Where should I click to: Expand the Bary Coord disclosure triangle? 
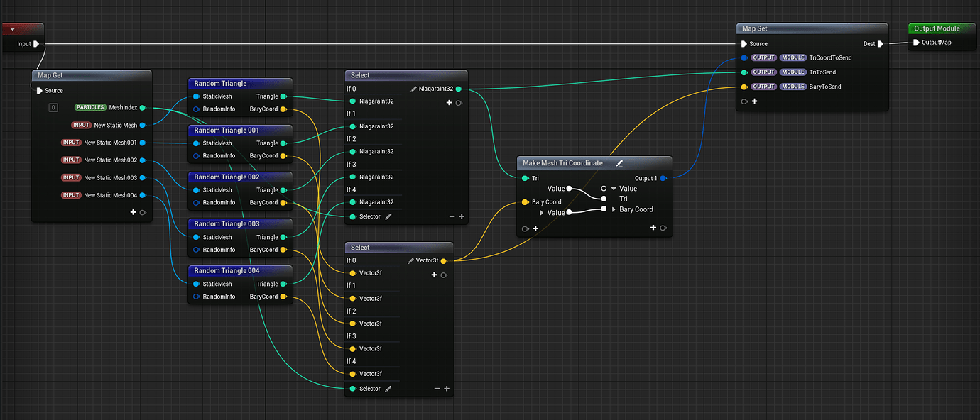[614, 209]
